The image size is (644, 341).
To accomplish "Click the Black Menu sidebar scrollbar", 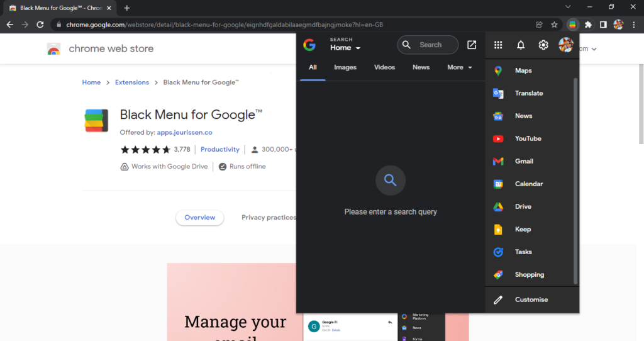I will coord(575,181).
